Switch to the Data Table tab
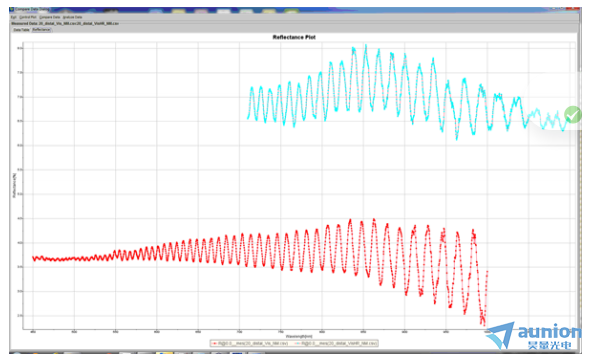The height and width of the screenshot is (361, 594). coord(21,30)
